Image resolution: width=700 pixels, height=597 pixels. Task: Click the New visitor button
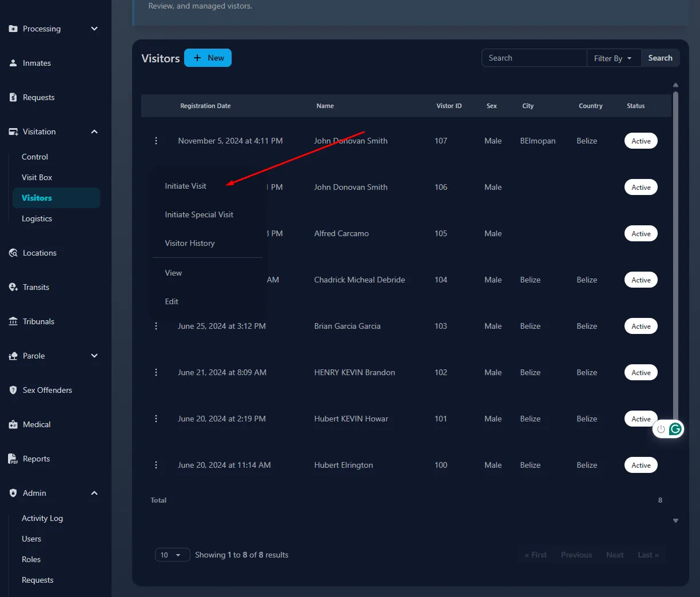208,58
